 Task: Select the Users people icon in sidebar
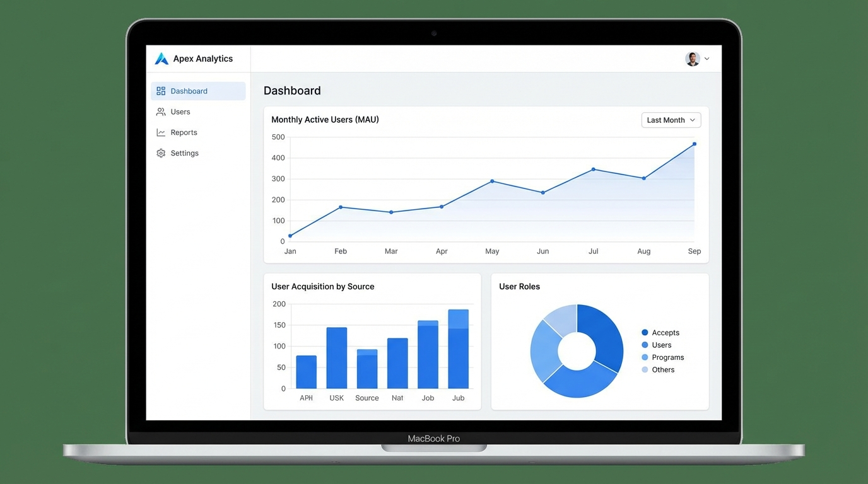pos(161,112)
